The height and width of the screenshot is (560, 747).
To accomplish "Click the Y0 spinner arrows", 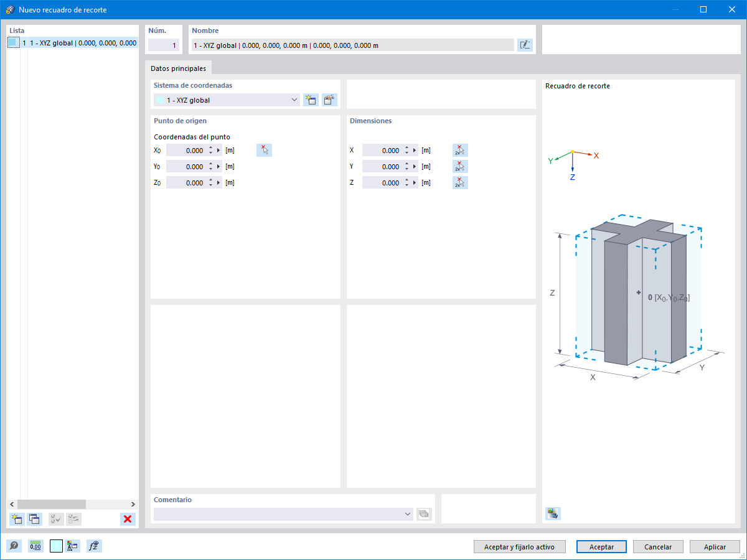I will (210, 166).
